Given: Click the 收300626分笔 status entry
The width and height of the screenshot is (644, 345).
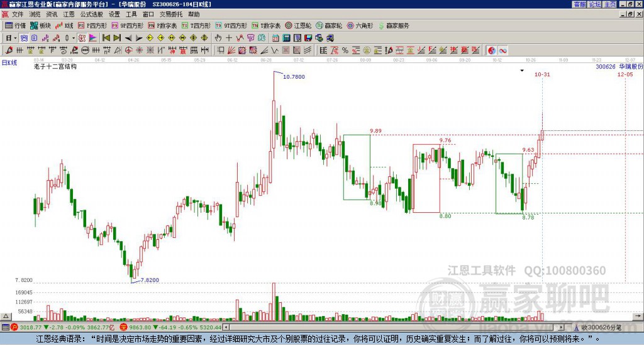Looking at the screenshot, I should pyautogui.click(x=601, y=327).
